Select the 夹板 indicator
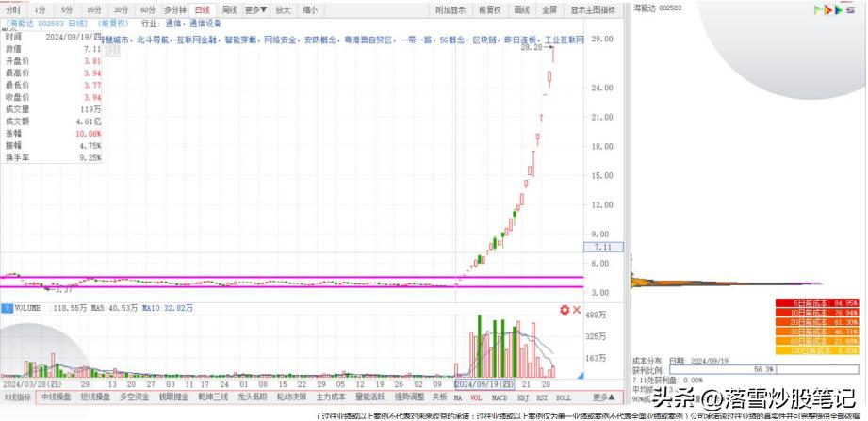868x421 pixels. pos(439,397)
